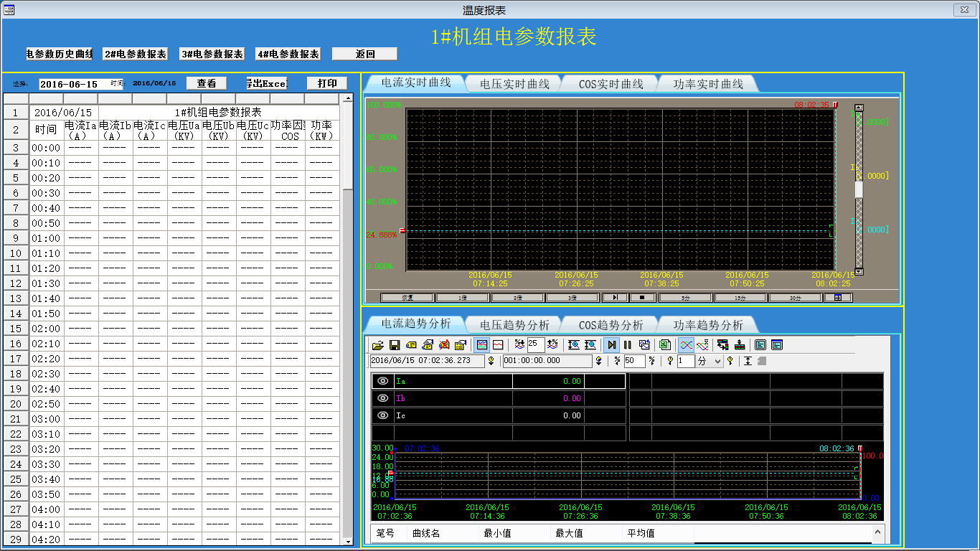Image resolution: width=980 pixels, height=551 pixels.
Task: Open the date dropdown 2016-06-15
Action: pyautogui.click(x=80, y=84)
